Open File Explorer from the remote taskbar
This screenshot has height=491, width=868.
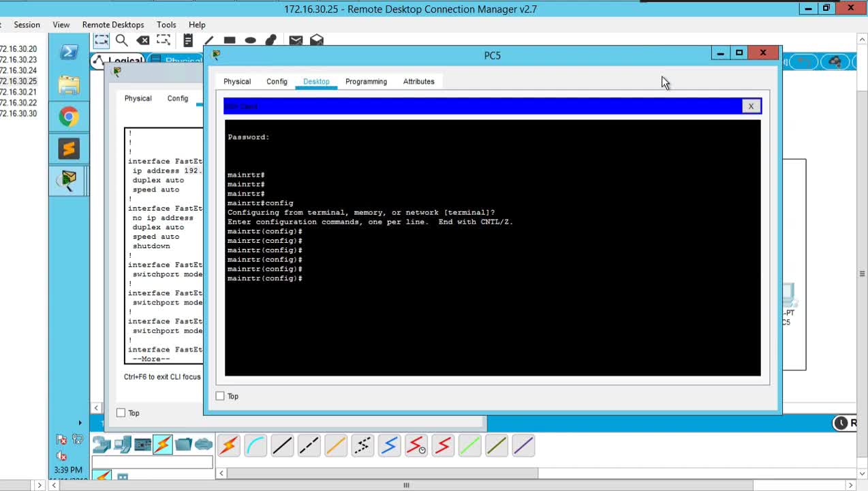[x=69, y=85]
